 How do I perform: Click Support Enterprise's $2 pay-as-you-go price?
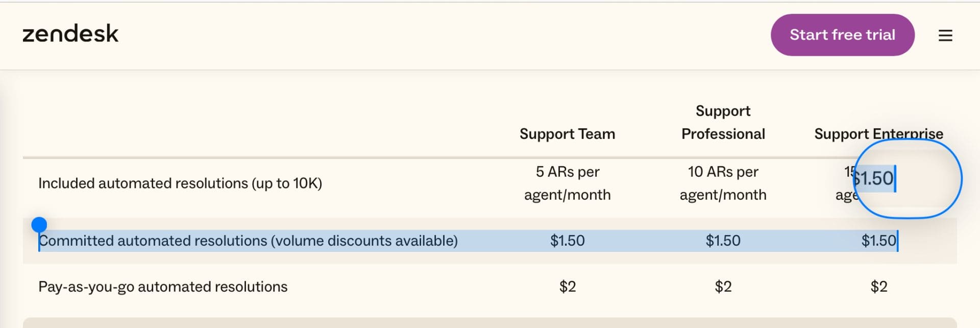878,287
